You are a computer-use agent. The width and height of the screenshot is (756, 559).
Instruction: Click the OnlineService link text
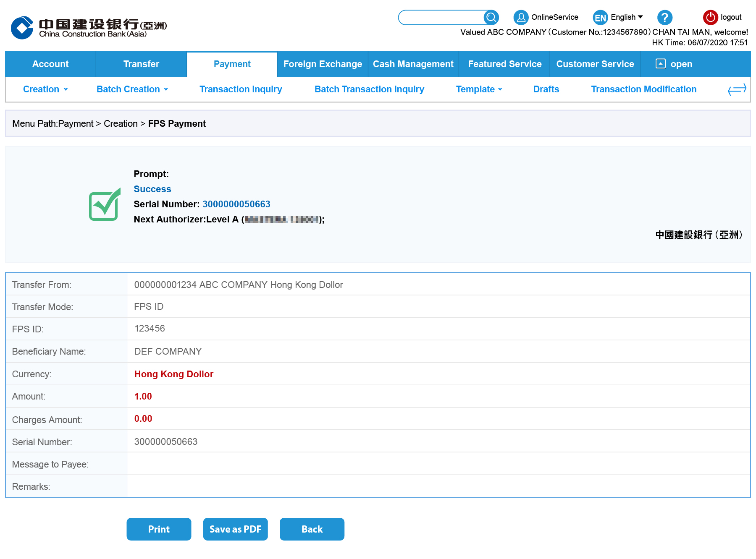pos(555,17)
